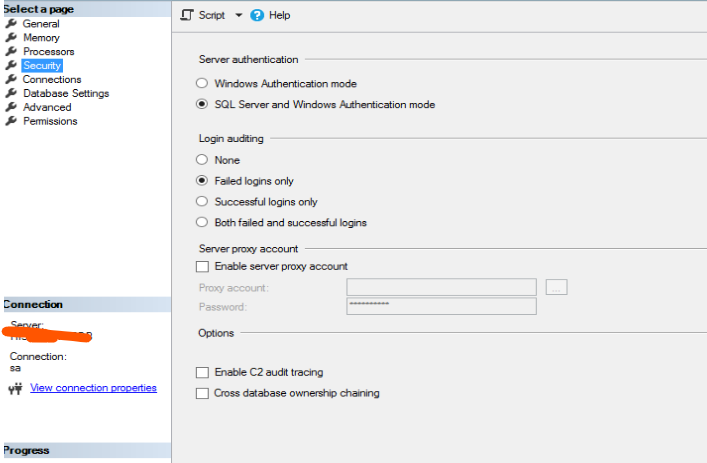The image size is (707, 463).
Task: Choose Both failed and successful logins
Action: (202, 223)
